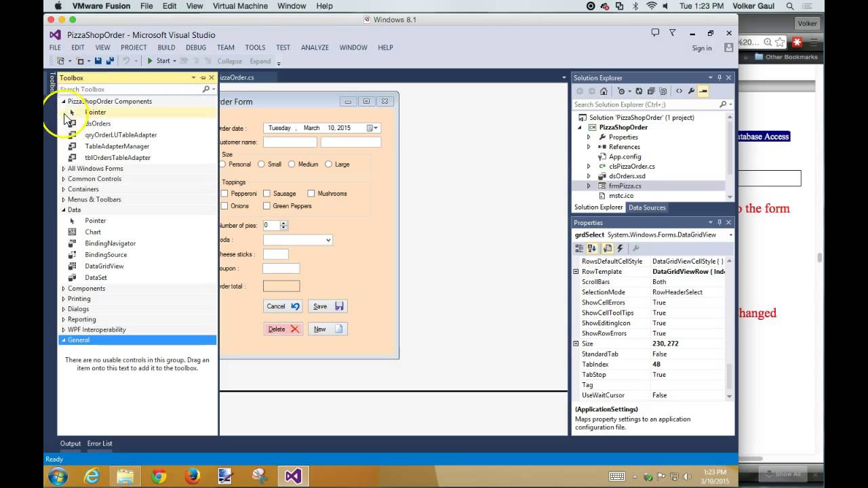The width and height of the screenshot is (868, 488).
Task: Click the highlighted Preview Selected Items icon
Action: coord(703,91)
